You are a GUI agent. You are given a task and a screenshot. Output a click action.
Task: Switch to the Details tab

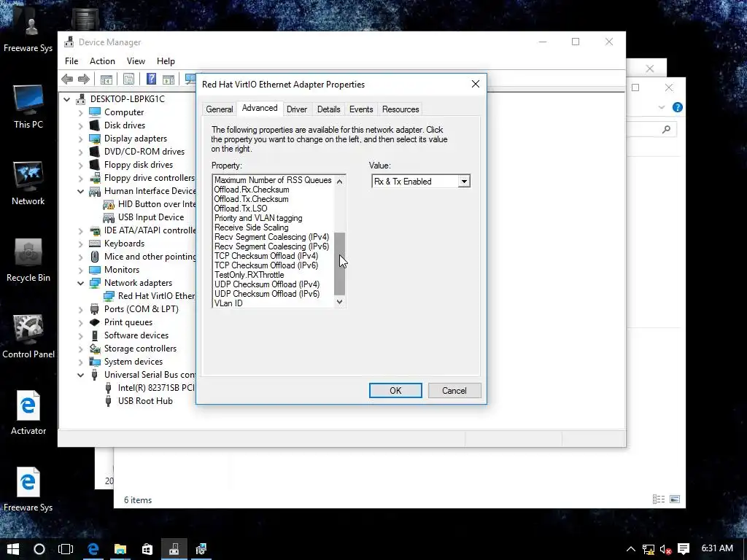(329, 109)
